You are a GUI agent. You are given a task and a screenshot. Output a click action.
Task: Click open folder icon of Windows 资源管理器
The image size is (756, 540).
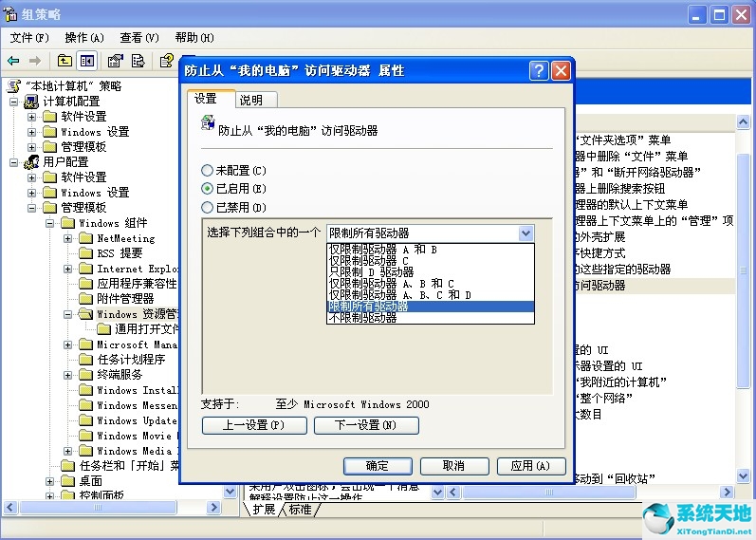click(x=85, y=314)
